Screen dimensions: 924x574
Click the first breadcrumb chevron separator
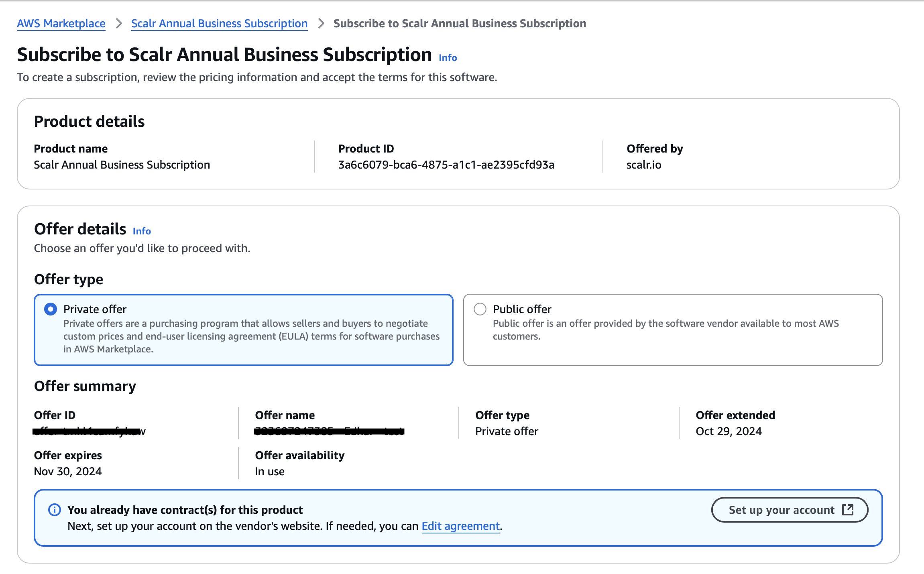tap(118, 23)
